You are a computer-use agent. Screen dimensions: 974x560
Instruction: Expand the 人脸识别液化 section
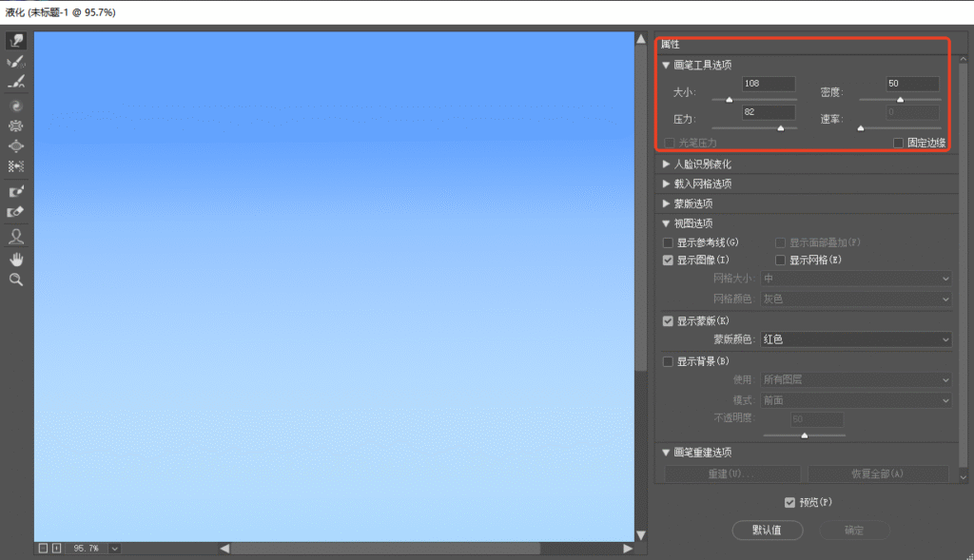[666, 164]
